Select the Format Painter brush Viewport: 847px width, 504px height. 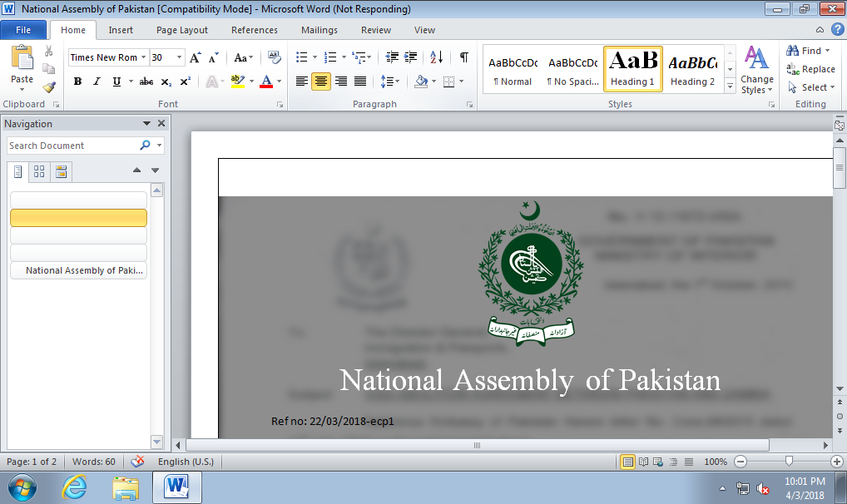tap(49, 86)
